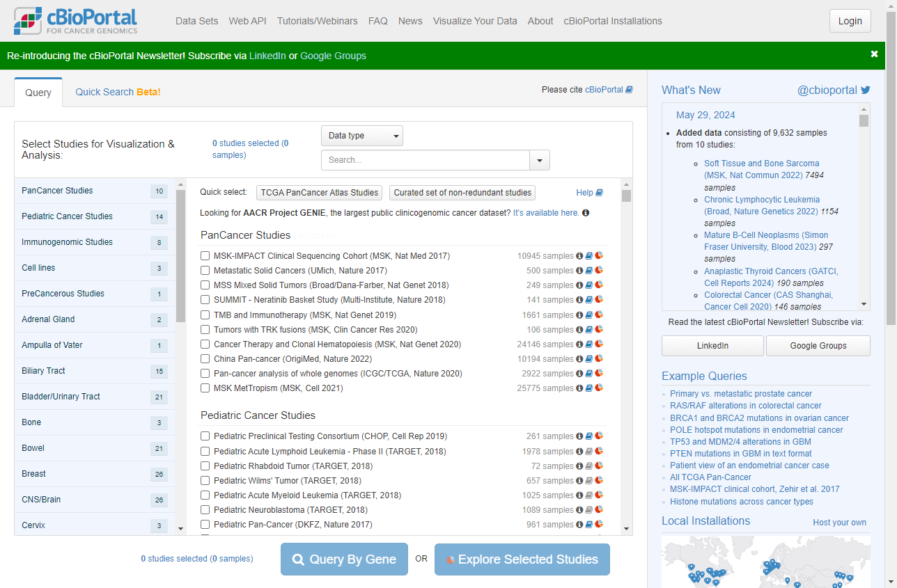
Task: Focus the study Search input field
Action: click(426, 160)
